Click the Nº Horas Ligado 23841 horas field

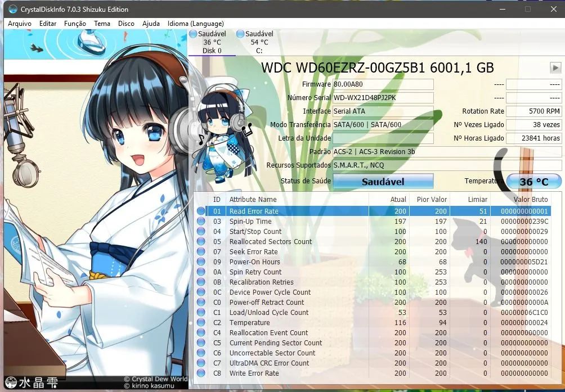click(533, 138)
